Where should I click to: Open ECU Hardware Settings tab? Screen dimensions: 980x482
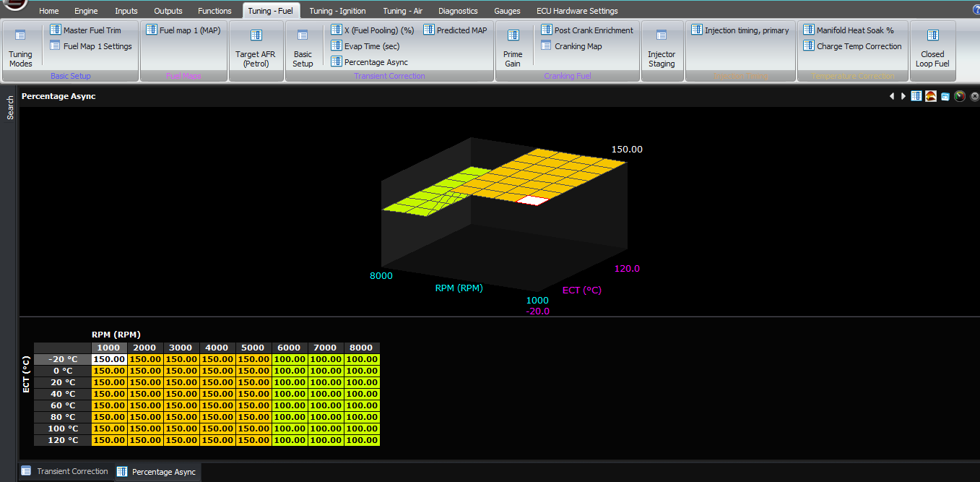point(577,11)
